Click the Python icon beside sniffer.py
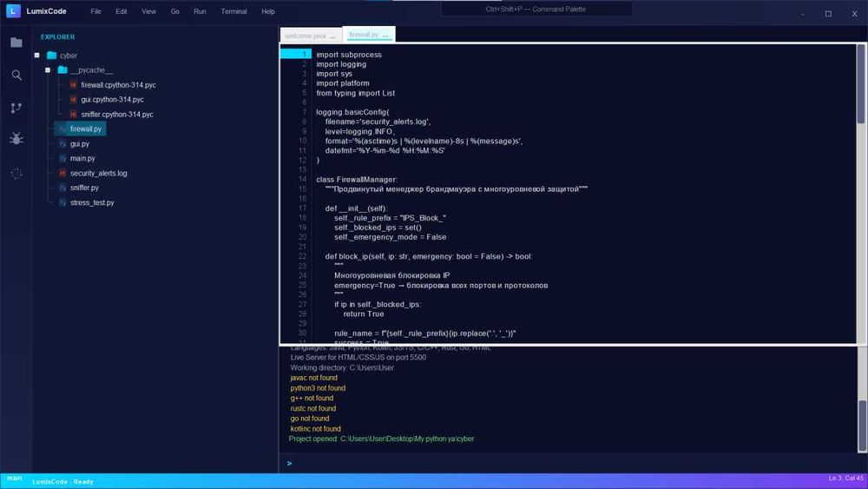Screen dimensions: 868x489 coord(62,188)
